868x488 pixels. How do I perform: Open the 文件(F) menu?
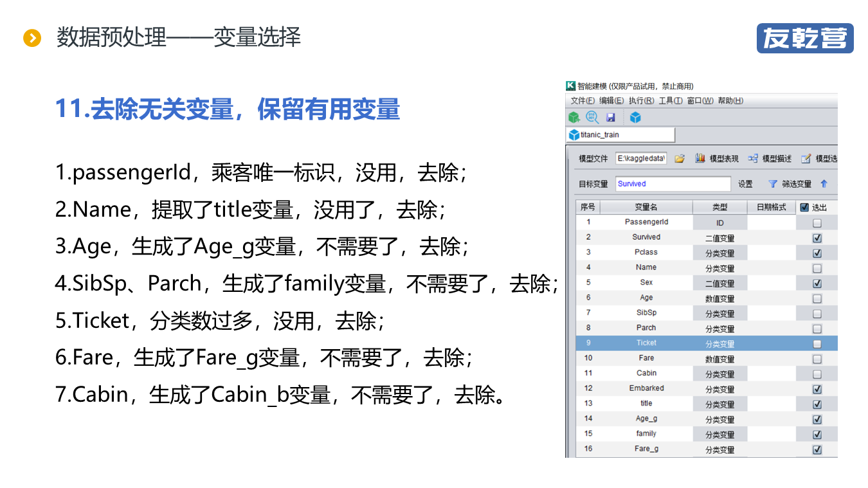583,101
